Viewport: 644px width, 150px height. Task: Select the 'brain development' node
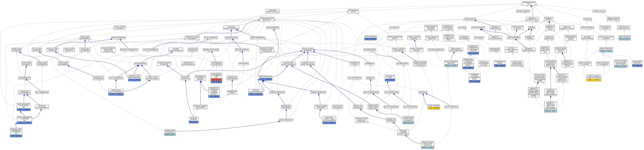[x=265, y=78]
